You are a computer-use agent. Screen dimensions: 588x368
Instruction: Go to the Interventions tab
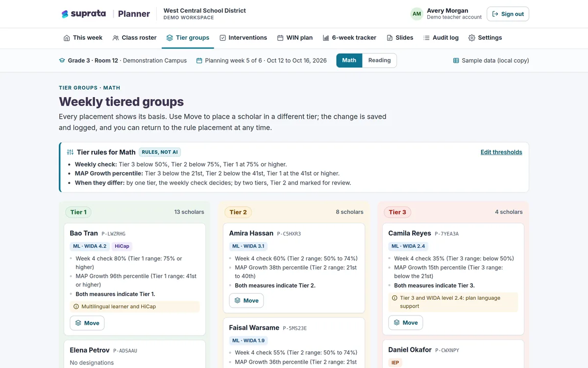(x=243, y=38)
